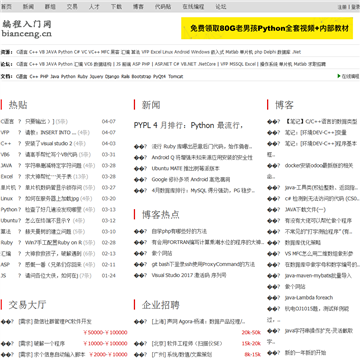360x360 pixels.
Task: Open 交易 in top navigation bar
Action: (72, 6)
